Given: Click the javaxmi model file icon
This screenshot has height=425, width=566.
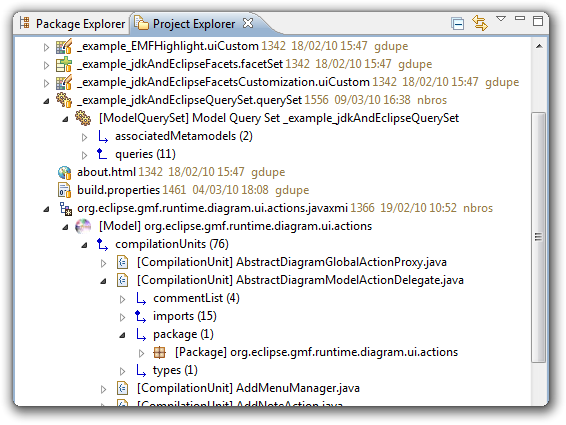Looking at the screenshot, I should pos(66,208).
